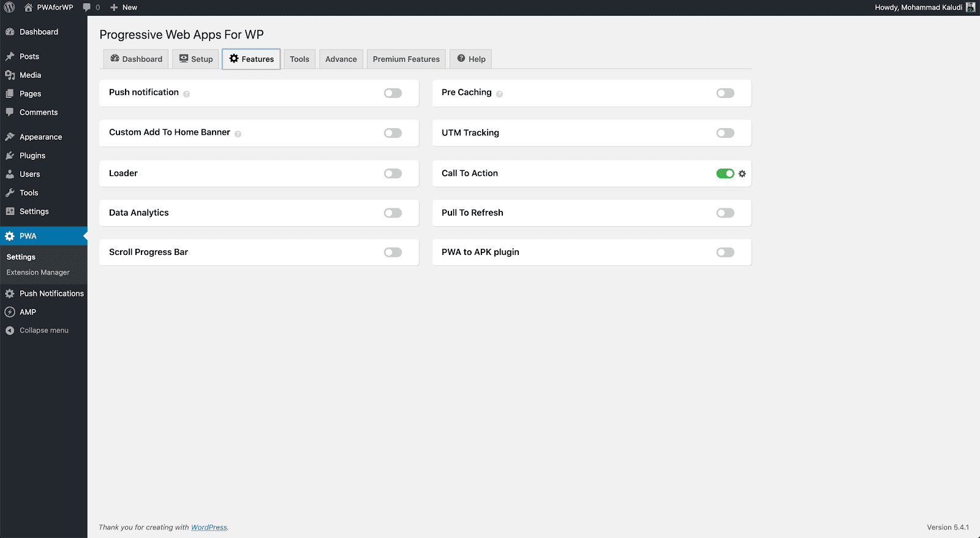Enable the Push notification toggle

[x=393, y=93]
